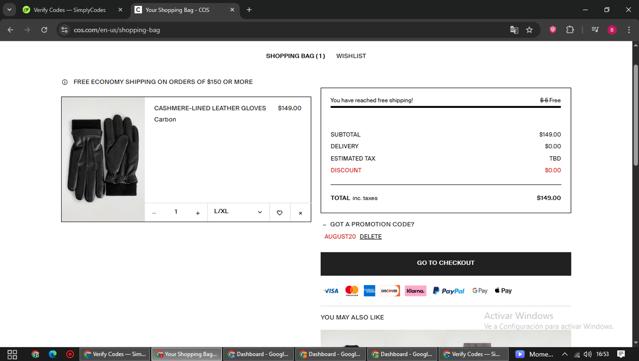Open the red circular taskbar app
The width and height of the screenshot is (639, 361).
70,354
